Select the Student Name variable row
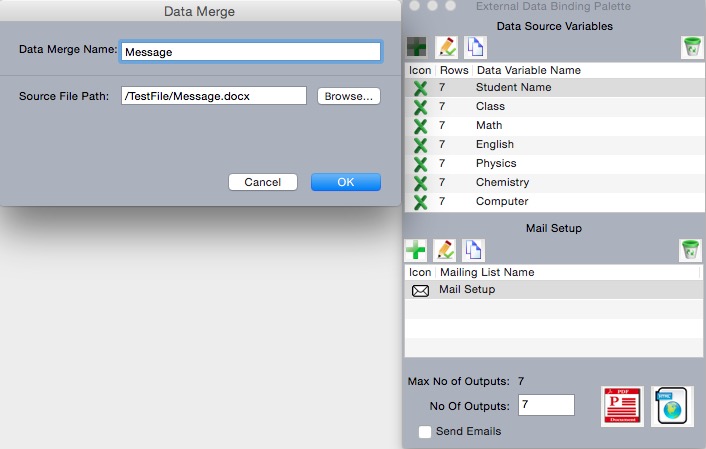Screen dimensions: 706x449 pos(554,87)
